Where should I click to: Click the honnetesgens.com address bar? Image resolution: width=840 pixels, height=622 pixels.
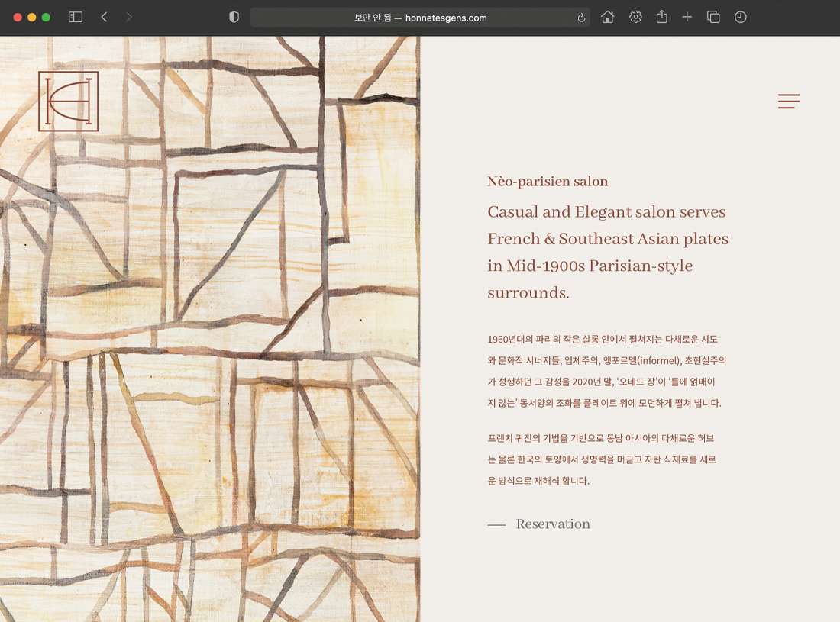click(x=420, y=18)
